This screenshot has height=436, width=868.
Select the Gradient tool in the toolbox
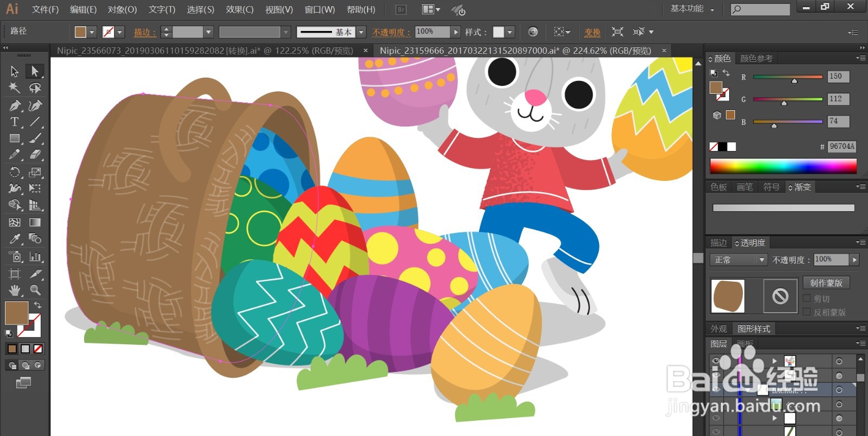pos(35,222)
